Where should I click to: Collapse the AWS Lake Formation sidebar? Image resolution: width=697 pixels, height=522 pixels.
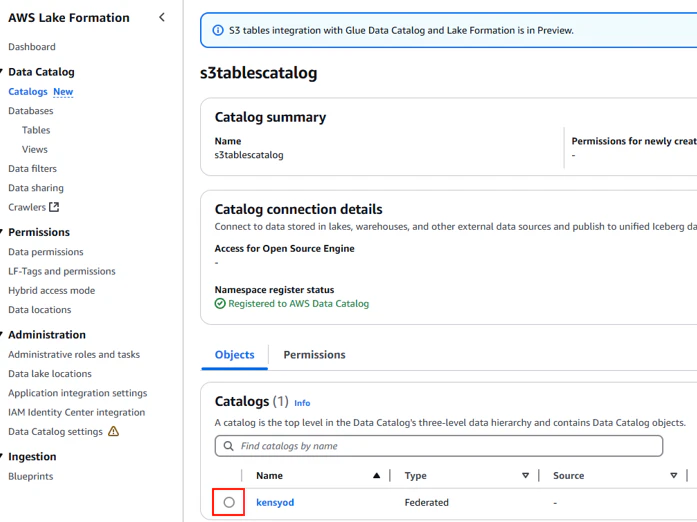(x=162, y=17)
